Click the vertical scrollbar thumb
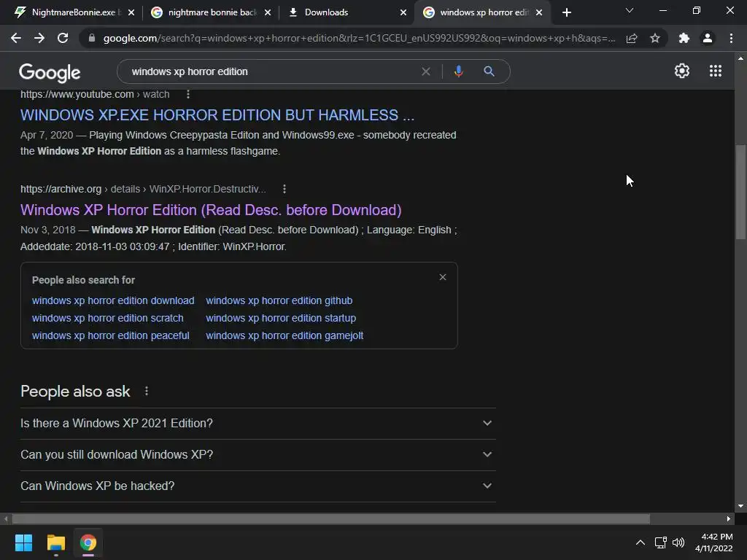Screen dimensions: 747x560 coord(740,192)
